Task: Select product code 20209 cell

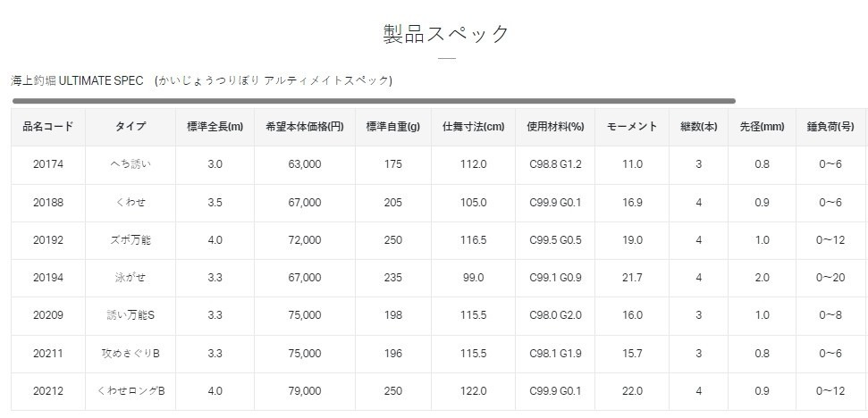Action: [x=47, y=315]
